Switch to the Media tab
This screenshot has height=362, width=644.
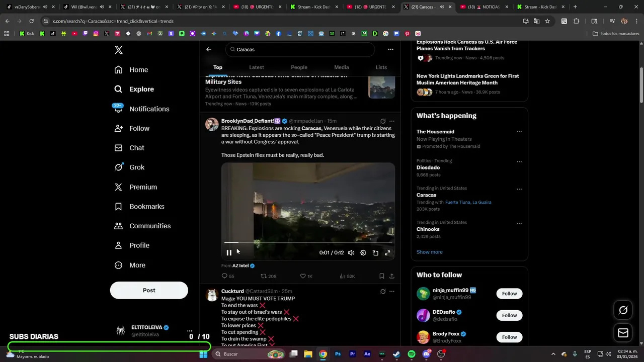342,67
